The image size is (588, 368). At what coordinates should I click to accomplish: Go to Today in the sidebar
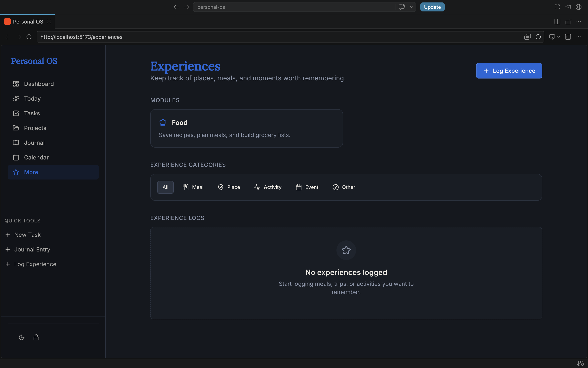point(53,99)
